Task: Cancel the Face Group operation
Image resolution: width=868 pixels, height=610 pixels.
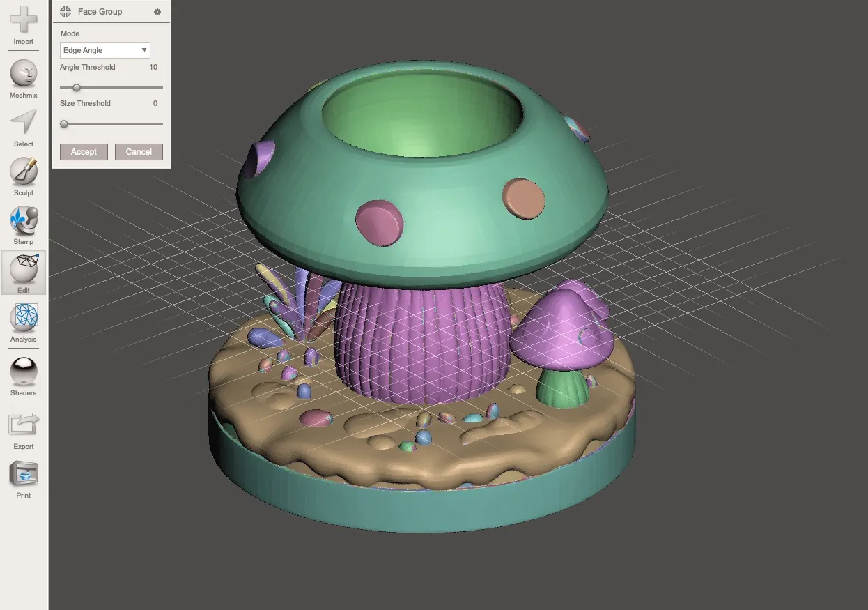Action: click(x=139, y=151)
